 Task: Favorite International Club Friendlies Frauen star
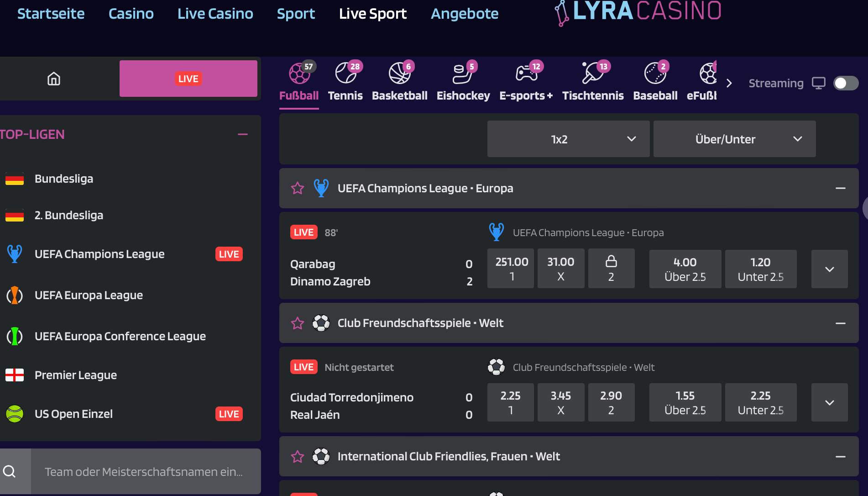(298, 457)
